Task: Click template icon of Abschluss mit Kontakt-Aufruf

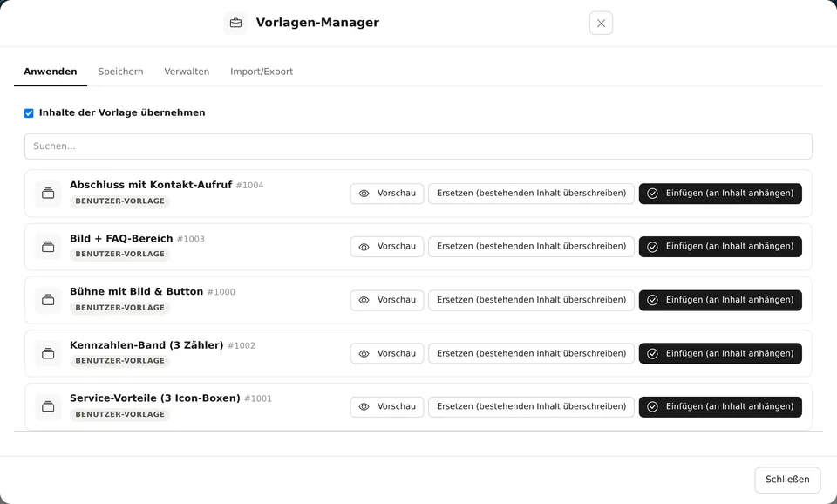Action: click(48, 194)
